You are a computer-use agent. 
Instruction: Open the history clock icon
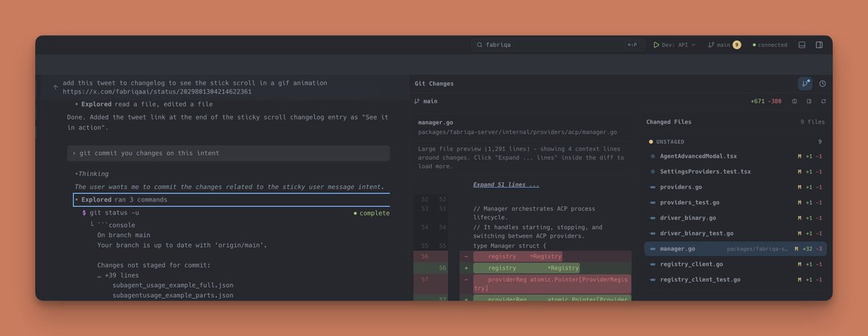(822, 84)
